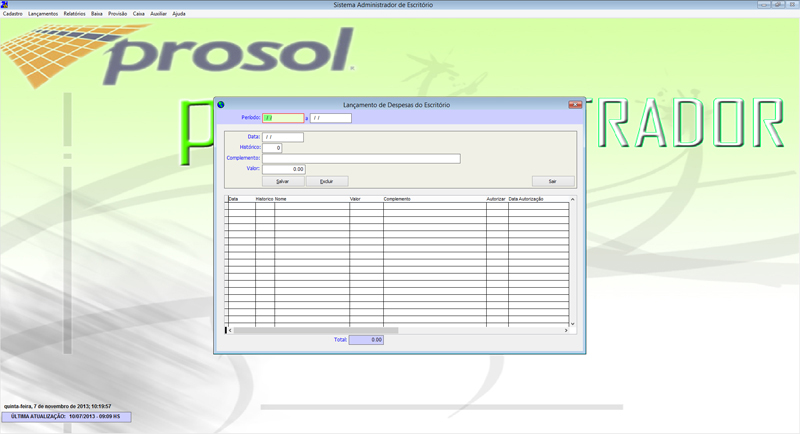Open the Provisão menu
Image resolution: width=800 pixels, height=434 pixels.
pyautogui.click(x=117, y=14)
